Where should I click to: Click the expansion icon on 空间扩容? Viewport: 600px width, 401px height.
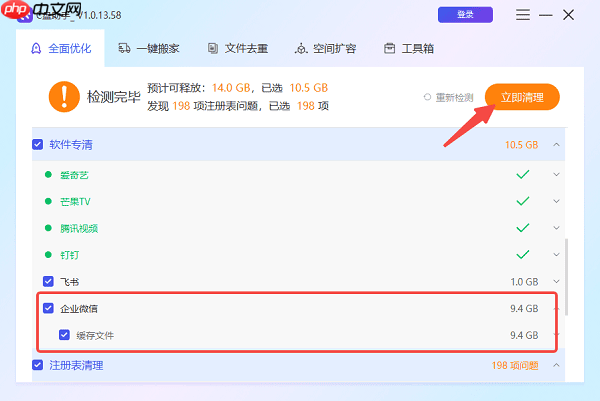pyautogui.click(x=301, y=49)
